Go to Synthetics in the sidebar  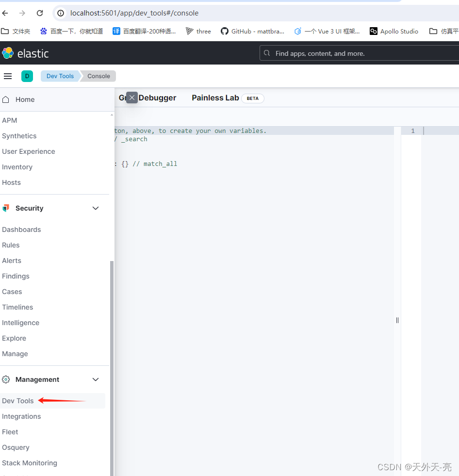pos(19,136)
